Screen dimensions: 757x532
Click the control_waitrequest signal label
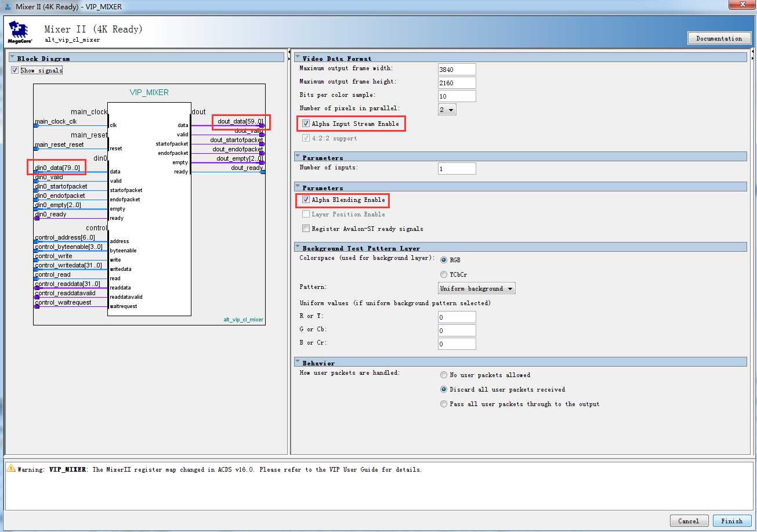click(63, 302)
